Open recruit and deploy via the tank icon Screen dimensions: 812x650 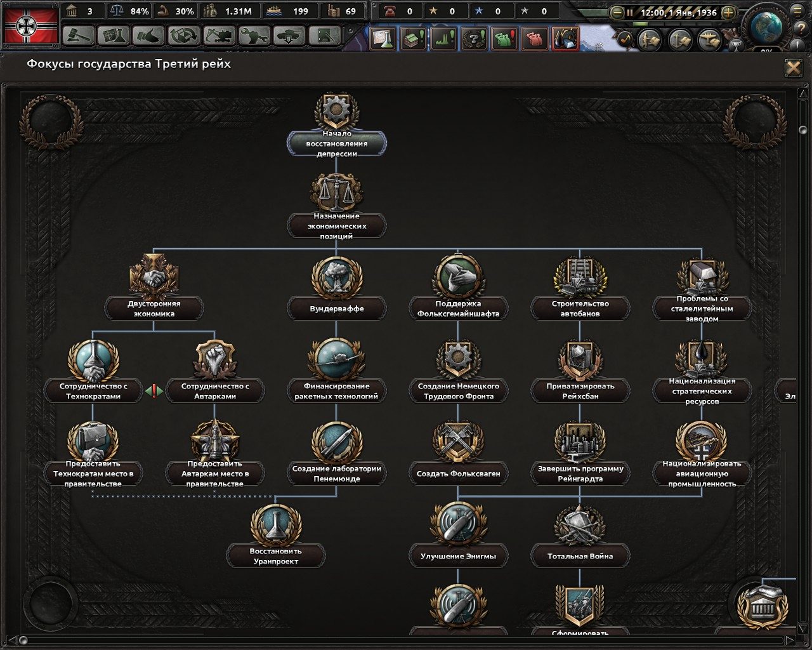click(289, 36)
